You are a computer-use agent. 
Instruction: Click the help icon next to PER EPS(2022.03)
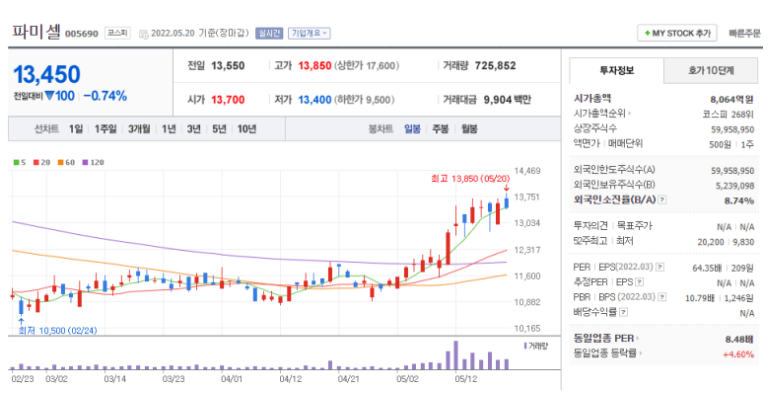[x=660, y=268]
